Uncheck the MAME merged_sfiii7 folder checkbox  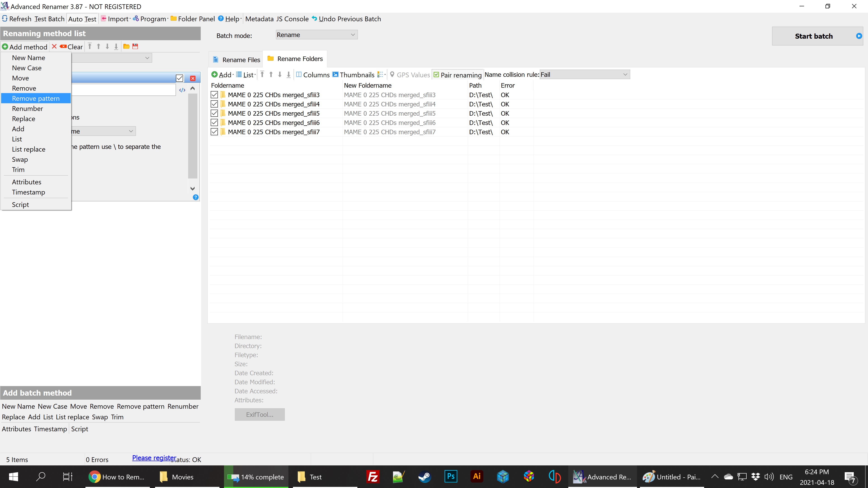tap(214, 132)
